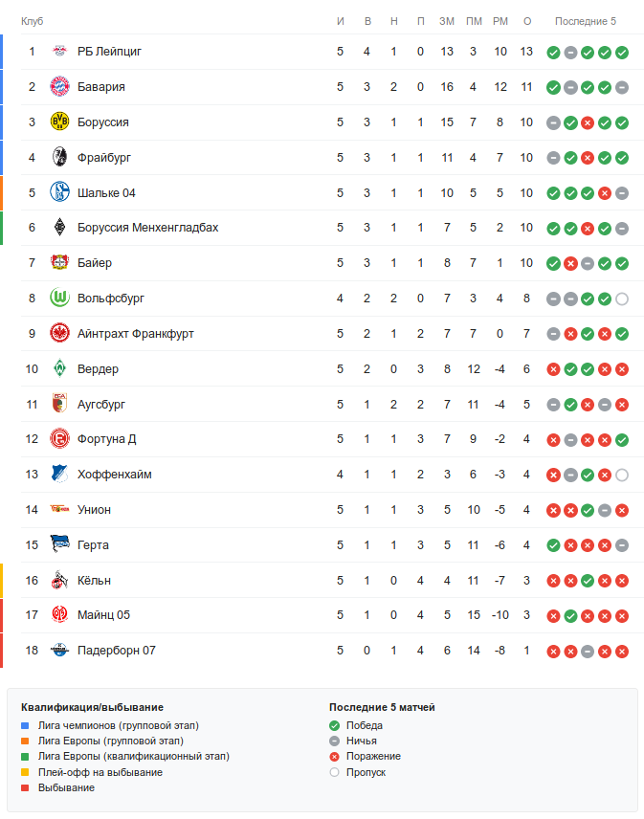Image resolution: width=644 pixels, height=819 pixels.
Task: Open the Фрайбург team link
Action: [104, 157]
